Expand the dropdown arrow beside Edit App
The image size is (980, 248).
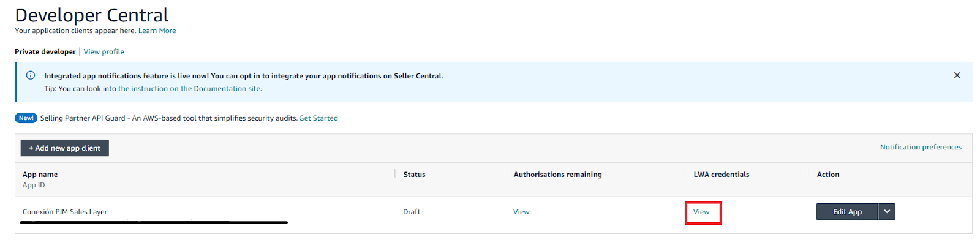pos(887,212)
